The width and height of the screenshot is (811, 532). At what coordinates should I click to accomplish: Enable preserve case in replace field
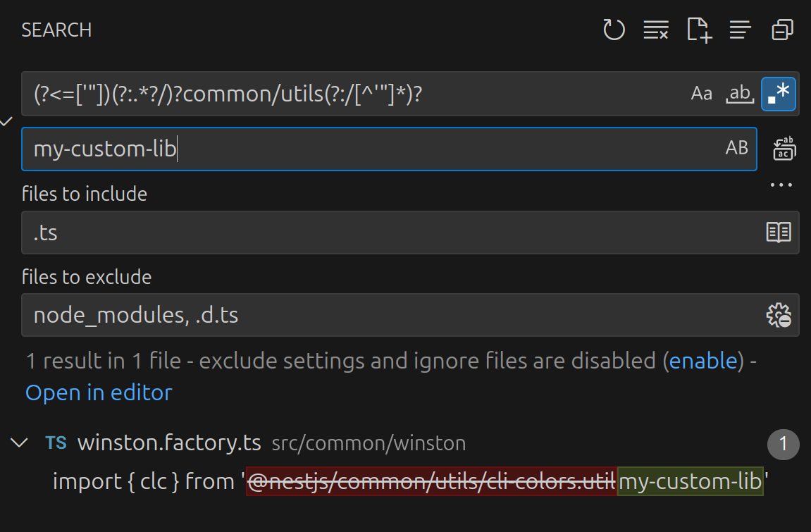pyautogui.click(x=737, y=149)
